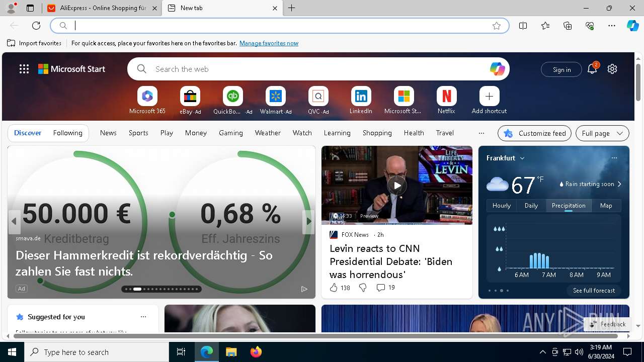Switch weather card to Map
The height and width of the screenshot is (362, 644).
point(606,206)
